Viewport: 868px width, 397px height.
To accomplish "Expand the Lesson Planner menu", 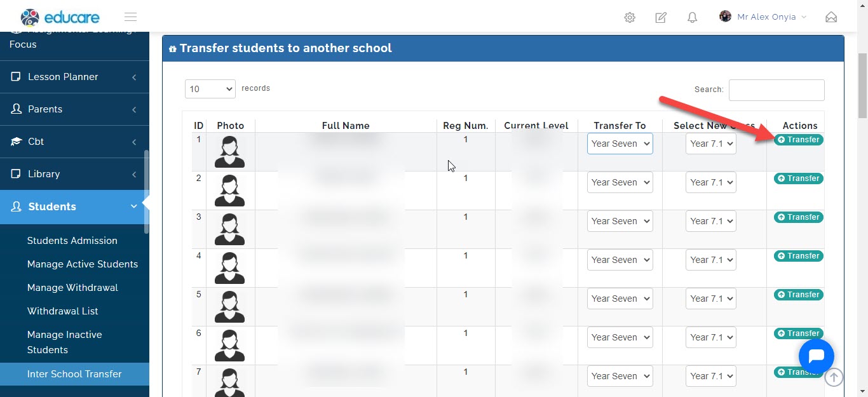I will coord(74,77).
